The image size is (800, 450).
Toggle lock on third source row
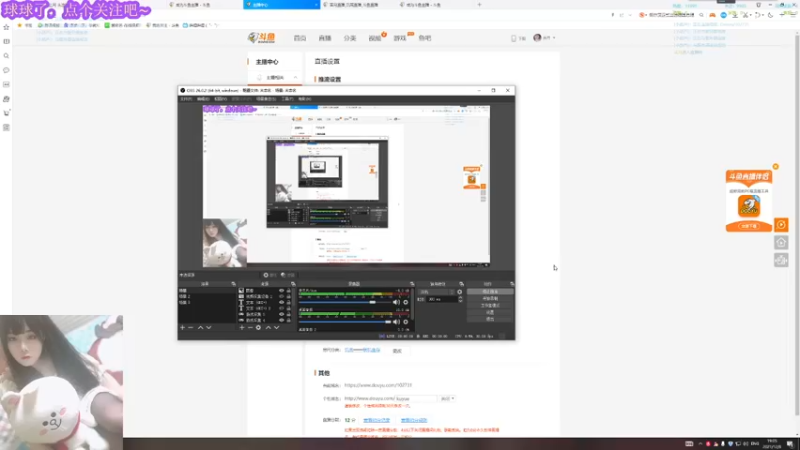(289, 303)
